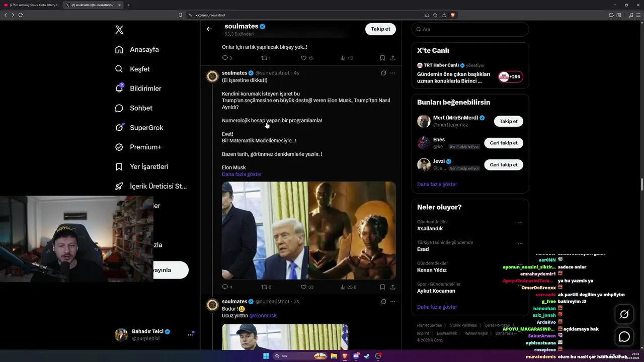
Task: Open trending topic Aykut Kocaman
Action: 436,291
